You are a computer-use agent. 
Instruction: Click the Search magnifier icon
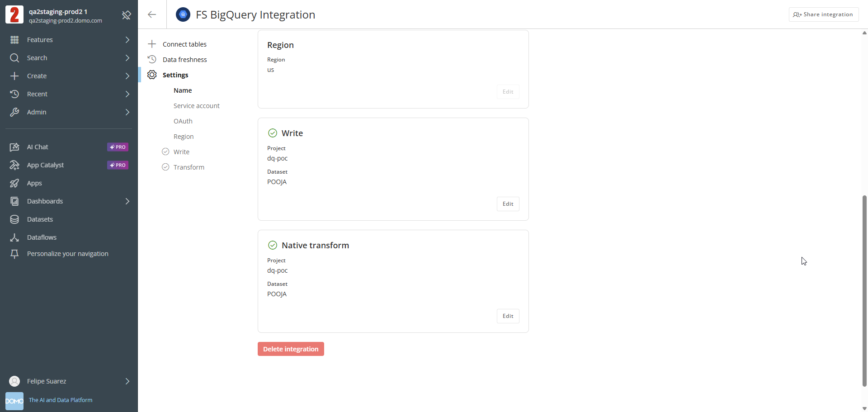(x=14, y=58)
